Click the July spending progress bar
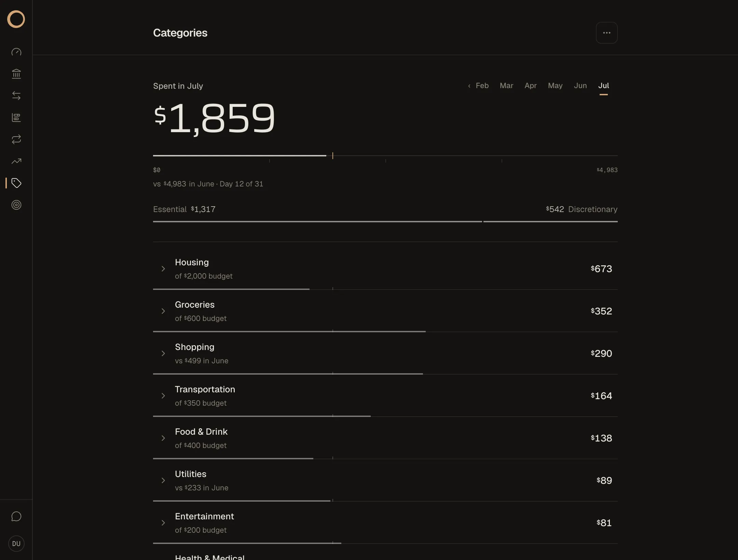The width and height of the screenshot is (738, 560). (x=385, y=156)
